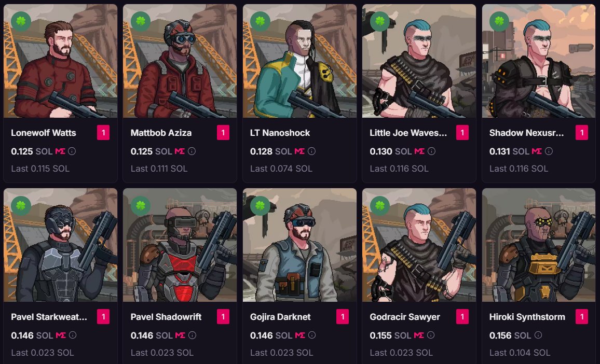This screenshot has height=364, width=600.
Task: Click the clover badge on Pavel Starkweat card
Action: (21, 206)
